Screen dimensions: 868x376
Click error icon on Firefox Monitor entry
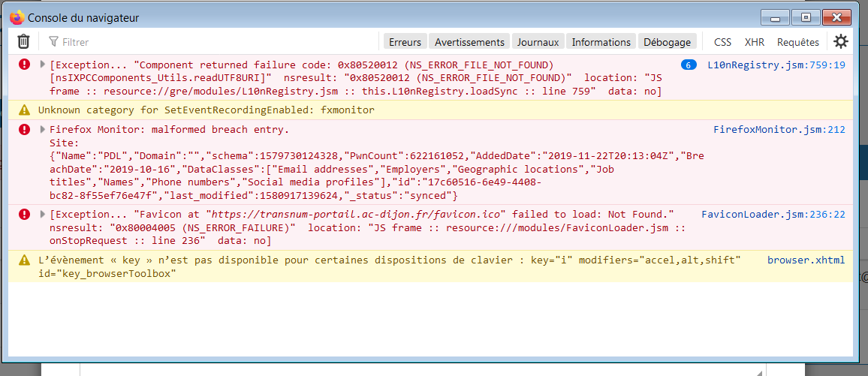[25, 130]
